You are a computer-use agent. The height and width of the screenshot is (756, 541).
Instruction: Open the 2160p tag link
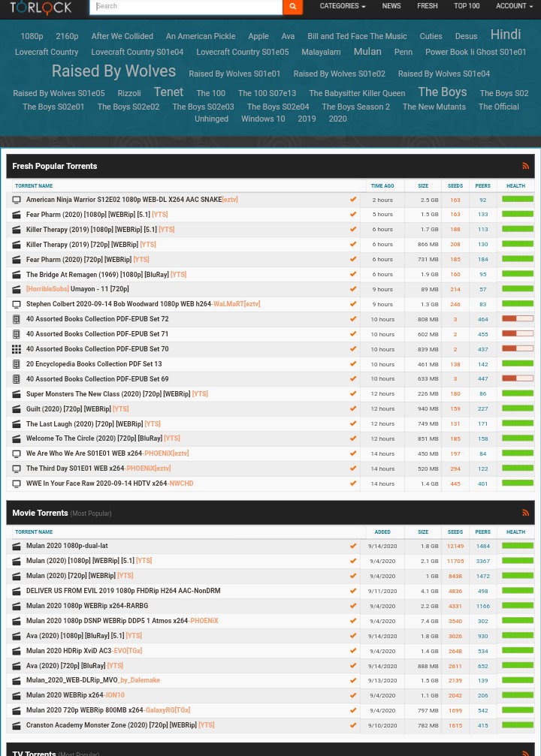[67, 36]
